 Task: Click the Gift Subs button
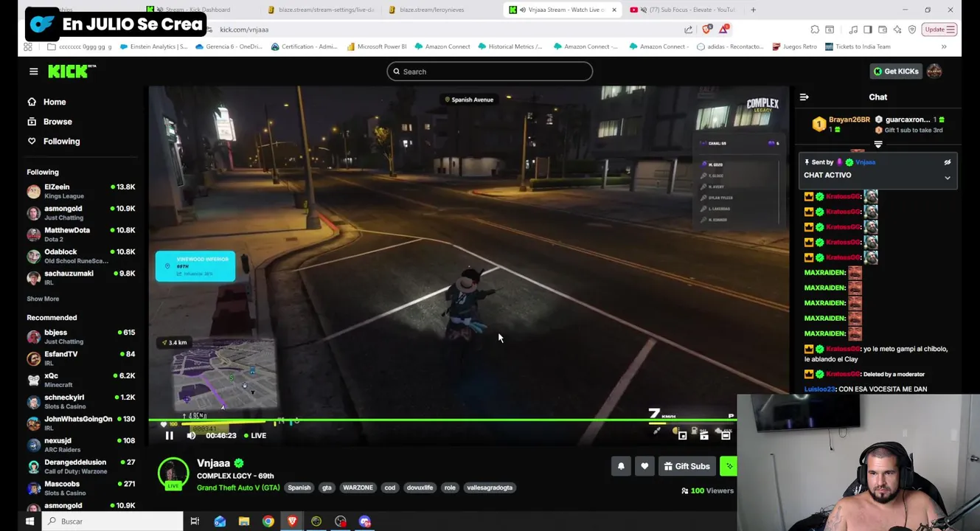click(687, 466)
